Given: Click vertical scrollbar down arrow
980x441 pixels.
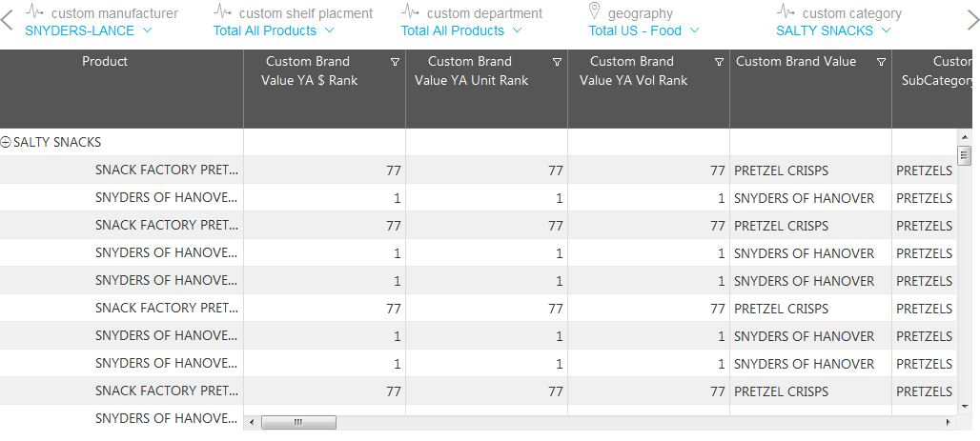Looking at the screenshot, I should coord(963,407).
